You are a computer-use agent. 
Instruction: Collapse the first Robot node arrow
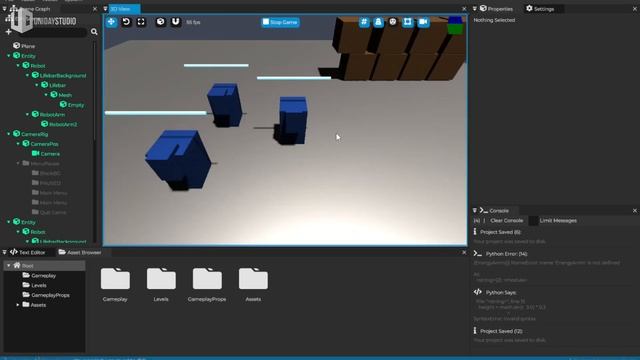pyautogui.click(x=18, y=66)
